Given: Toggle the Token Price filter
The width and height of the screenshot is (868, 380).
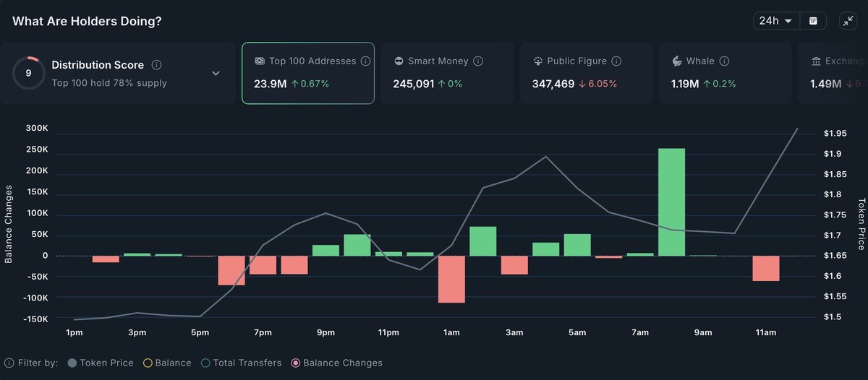Looking at the screenshot, I should click(100, 363).
